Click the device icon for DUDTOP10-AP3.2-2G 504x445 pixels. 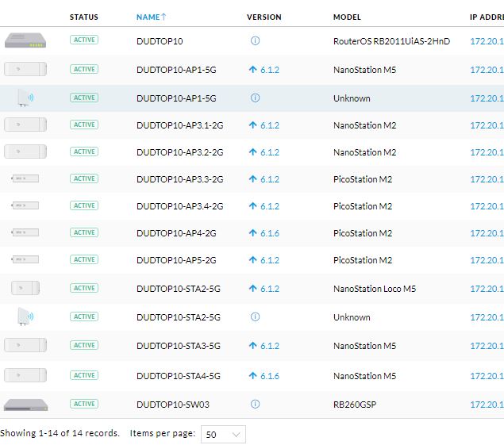25,152
